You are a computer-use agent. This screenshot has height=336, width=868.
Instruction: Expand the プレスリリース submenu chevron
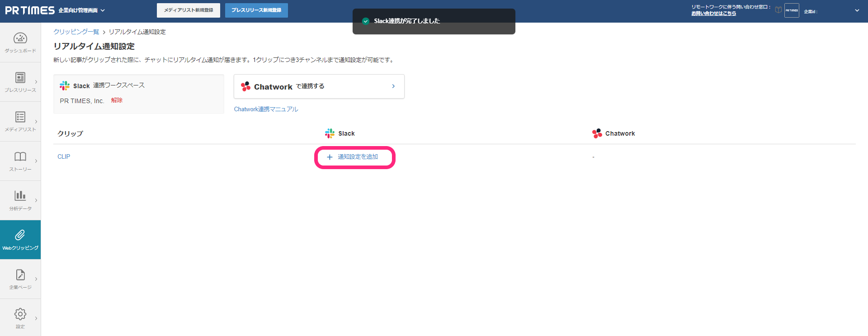(x=36, y=82)
